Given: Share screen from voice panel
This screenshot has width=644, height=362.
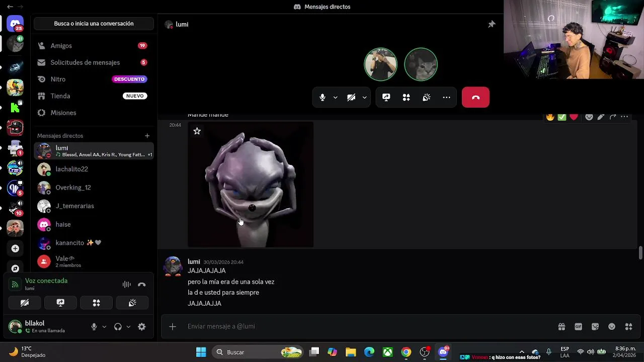Looking at the screenshot, I should coord(60,303).
